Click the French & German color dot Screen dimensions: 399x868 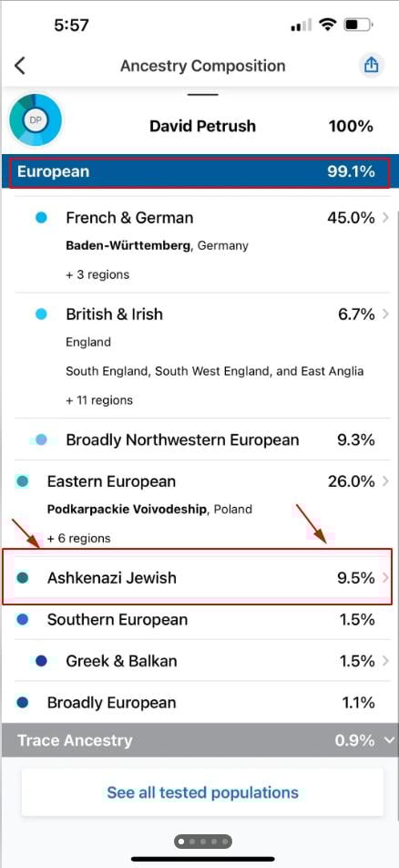coord(41,218)
